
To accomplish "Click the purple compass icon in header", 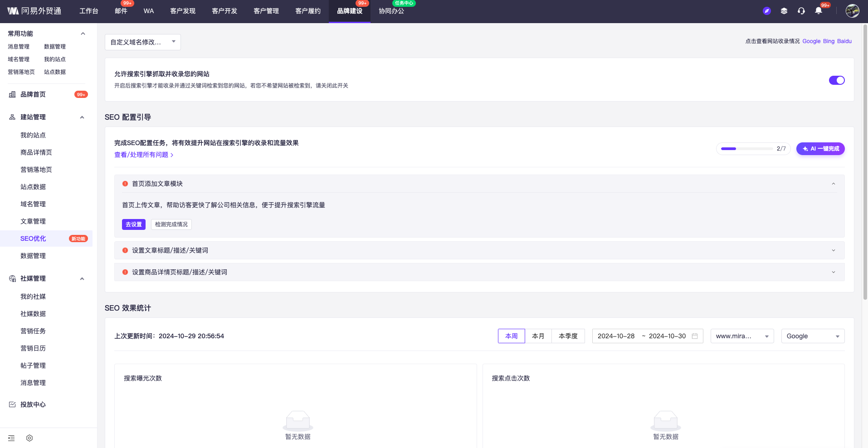I will (x=767, y=11).
